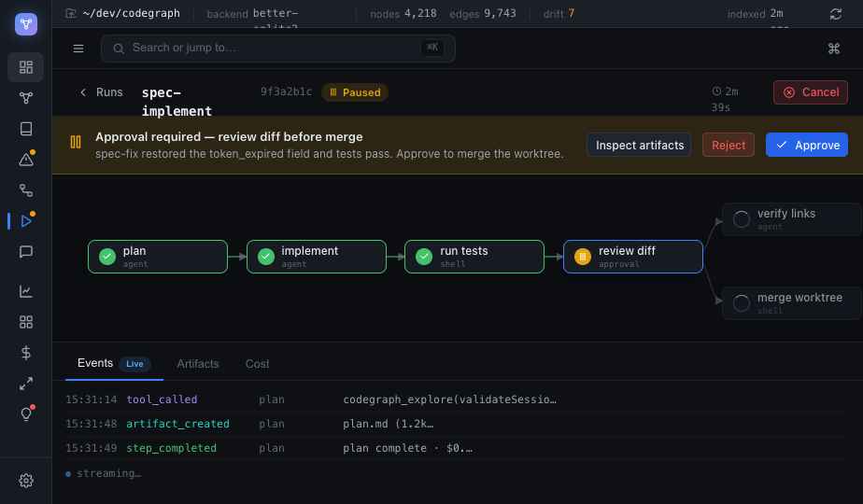The height and width of the screenshot is (504, 863).
Task: Click the Live badge on Events
Action: (134, 364)
